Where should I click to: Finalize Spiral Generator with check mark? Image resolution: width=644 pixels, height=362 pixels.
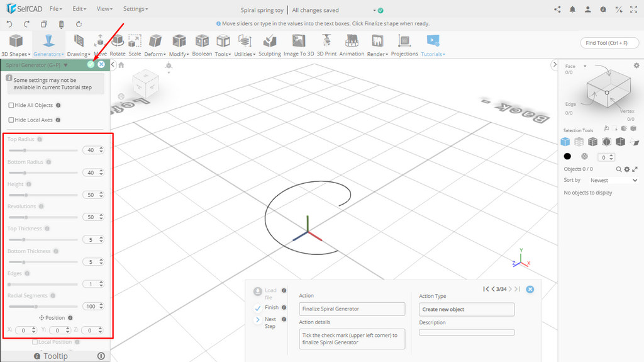pos(91,65)
